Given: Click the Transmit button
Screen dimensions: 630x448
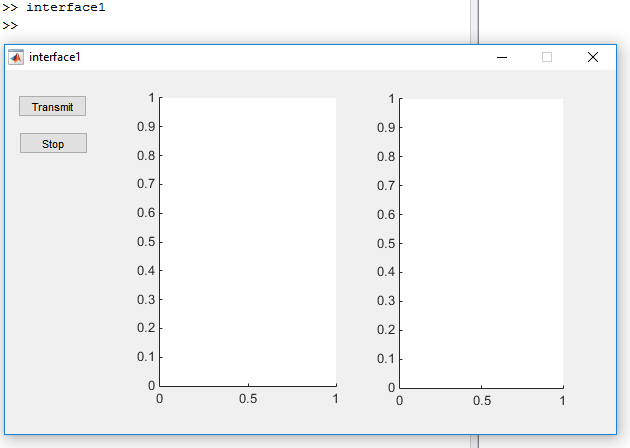Looking at the screenshot, I should tap(53, 106).
